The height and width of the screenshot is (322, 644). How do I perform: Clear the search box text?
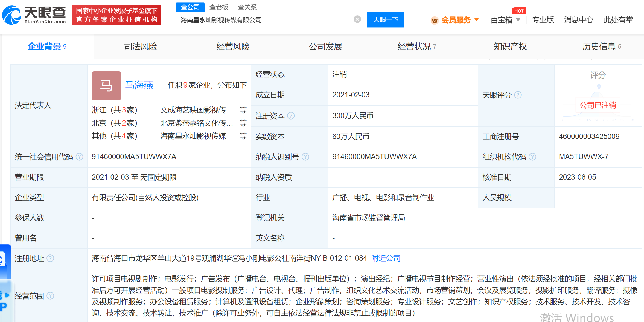point(357,19)
